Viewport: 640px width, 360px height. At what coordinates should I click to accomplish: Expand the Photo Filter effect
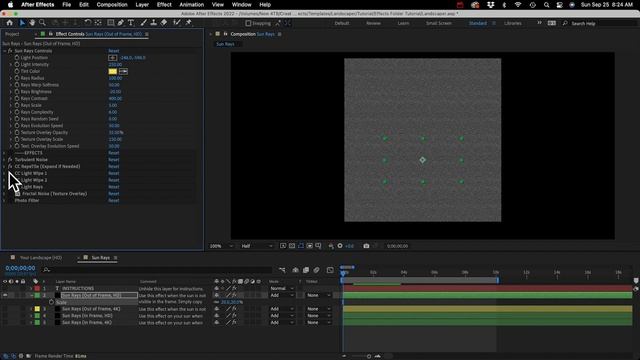click(4, 200)
